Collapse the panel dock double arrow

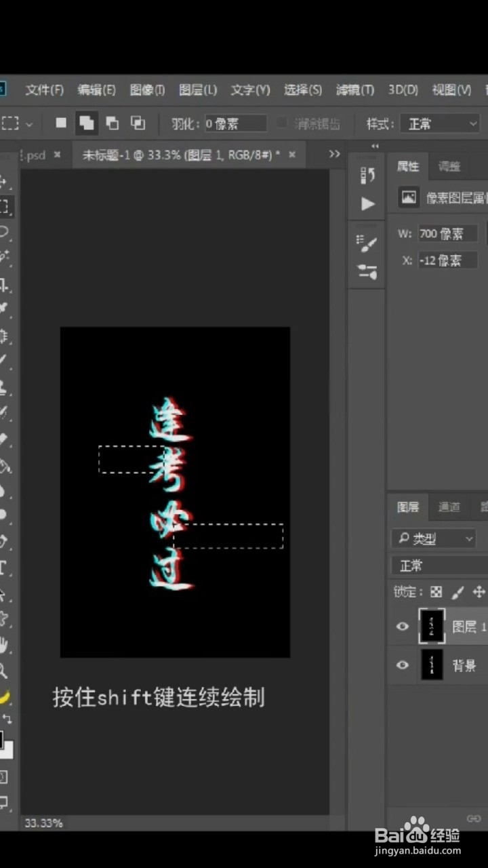pos(375,146)
